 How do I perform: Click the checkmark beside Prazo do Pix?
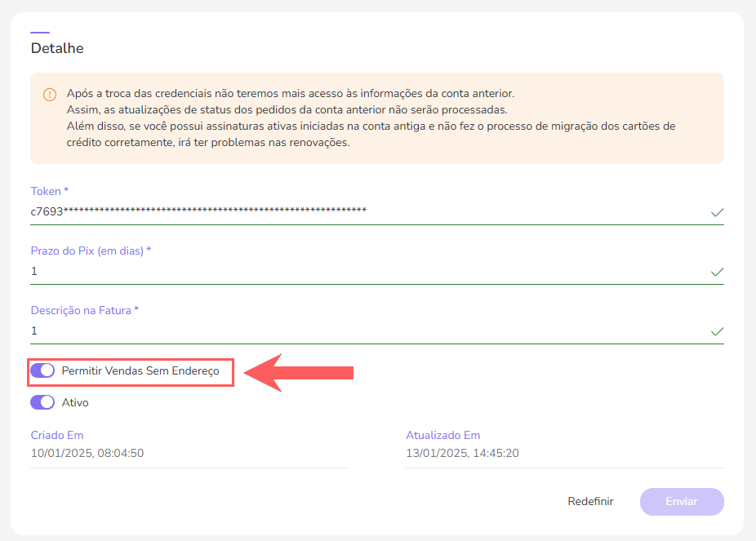click(x=717, y=272)
